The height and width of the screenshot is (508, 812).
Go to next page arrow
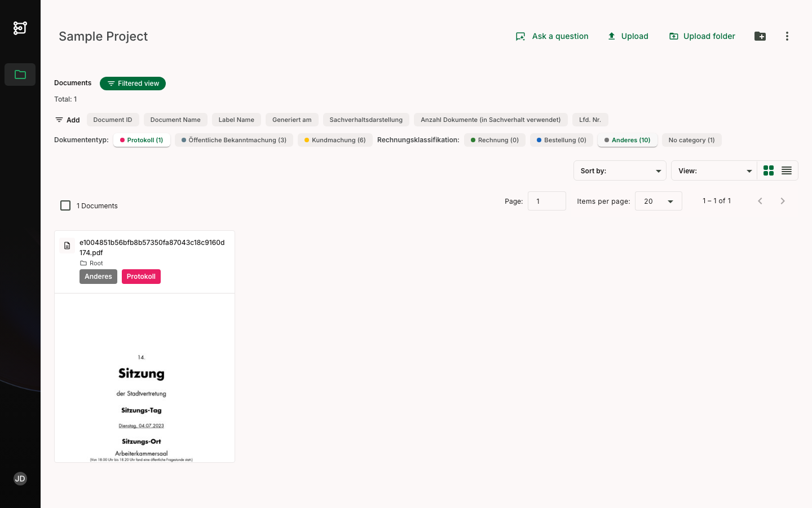pyautogui.click(x=782, y=201)
